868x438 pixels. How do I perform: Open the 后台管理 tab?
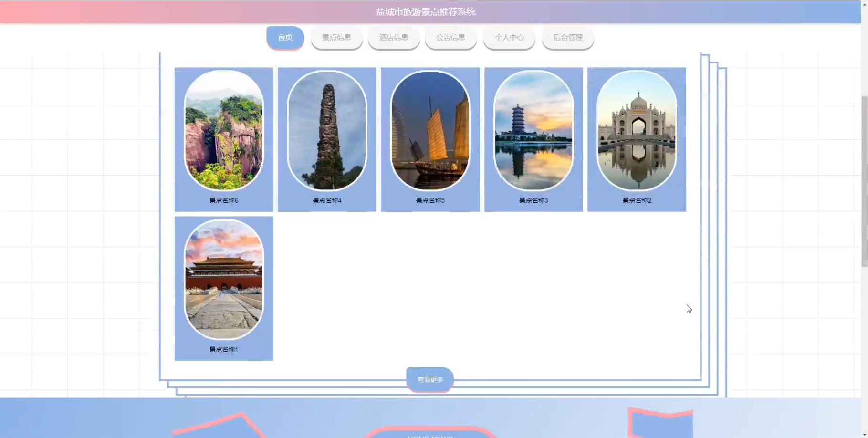[568, 38]
